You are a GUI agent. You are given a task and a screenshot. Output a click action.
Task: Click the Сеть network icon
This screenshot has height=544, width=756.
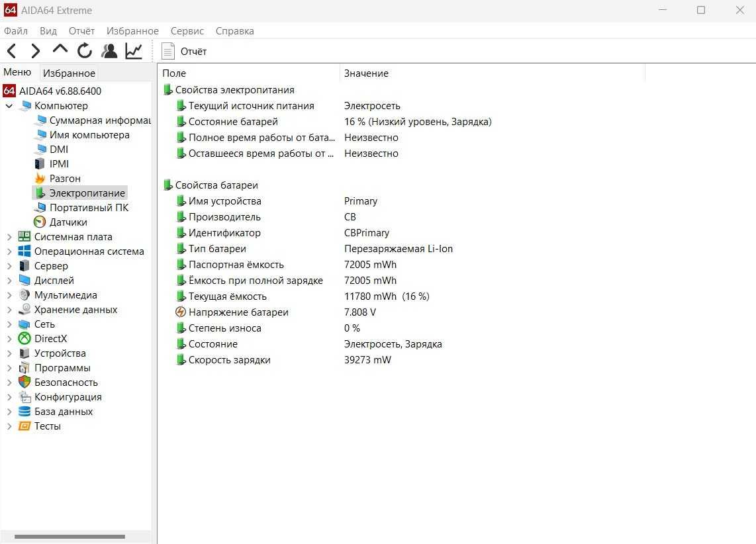click(x=24, y=324)
